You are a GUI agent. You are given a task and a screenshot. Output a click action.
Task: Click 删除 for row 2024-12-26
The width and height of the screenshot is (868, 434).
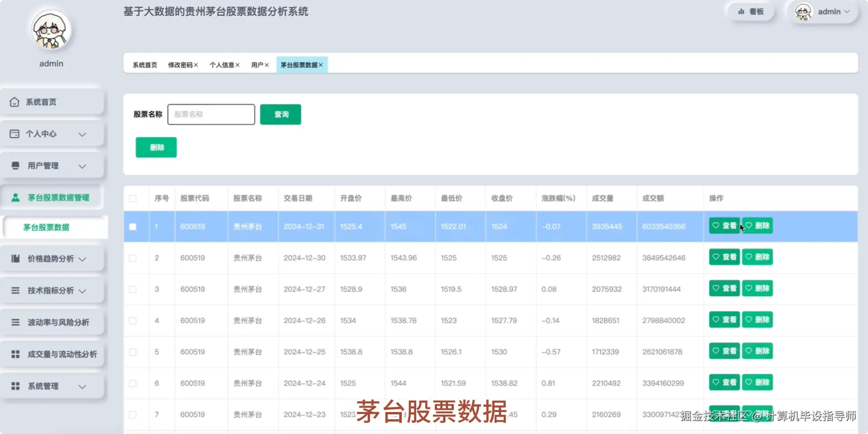point(758,320)
